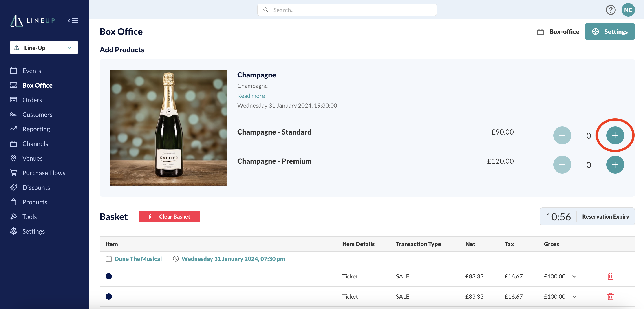
Task: Click the Events calendar icon
Action: 13,71
